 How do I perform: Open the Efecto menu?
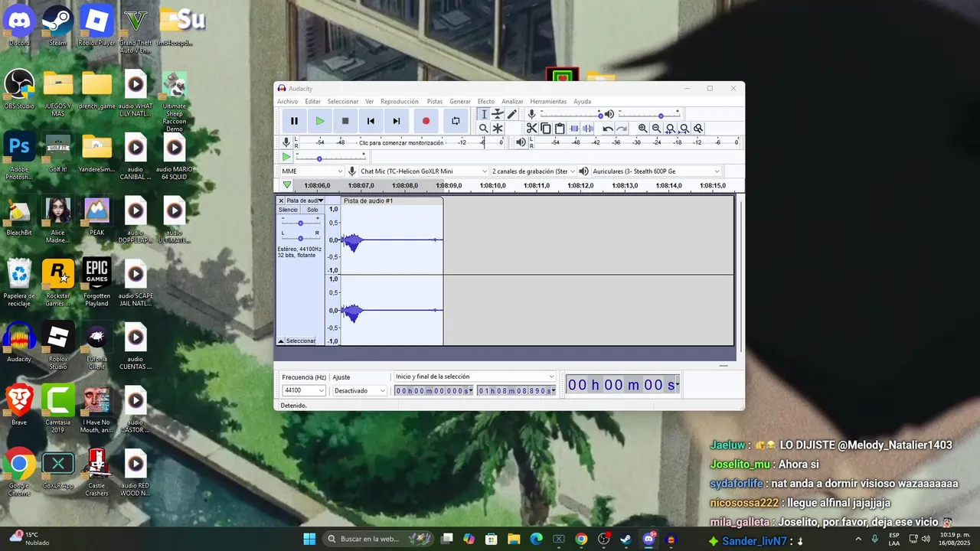point(486,101)
